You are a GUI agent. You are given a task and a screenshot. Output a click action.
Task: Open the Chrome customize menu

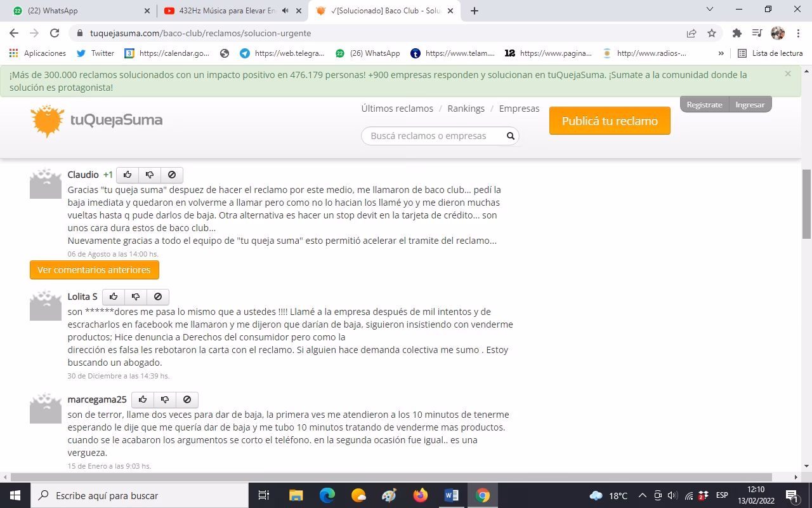798,33
